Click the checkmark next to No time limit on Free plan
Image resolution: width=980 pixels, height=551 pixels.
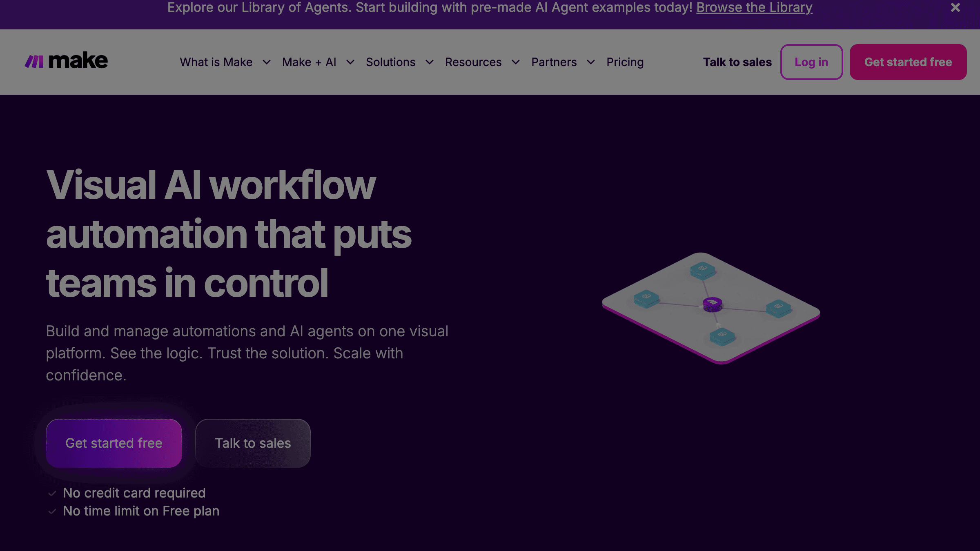tap(52, 511)
